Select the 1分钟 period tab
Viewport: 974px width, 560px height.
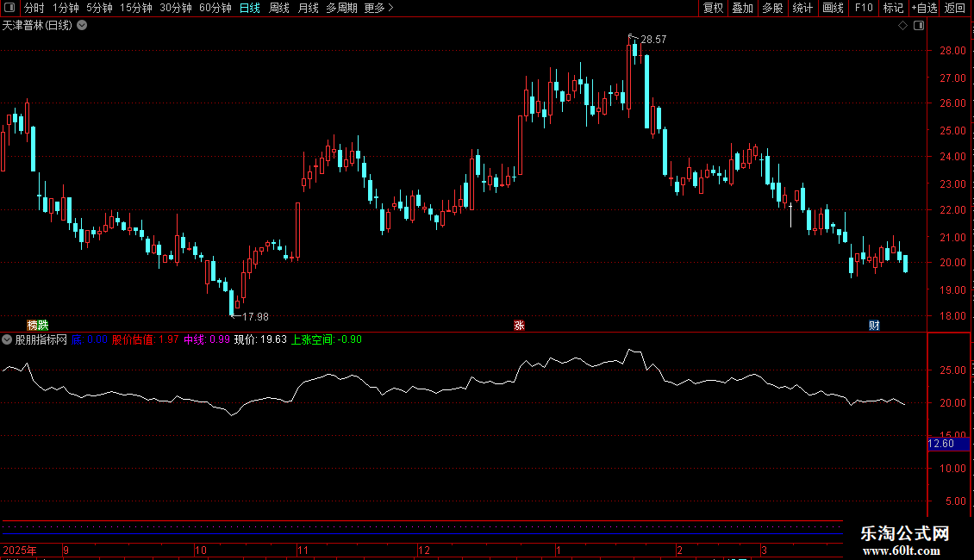tap(66, 8)
